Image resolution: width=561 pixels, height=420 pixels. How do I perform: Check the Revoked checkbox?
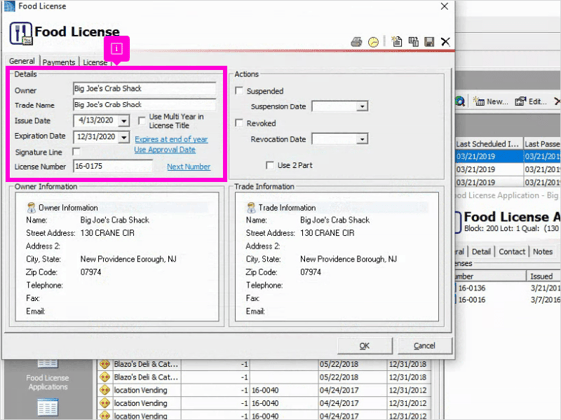(x=239, y=123)
